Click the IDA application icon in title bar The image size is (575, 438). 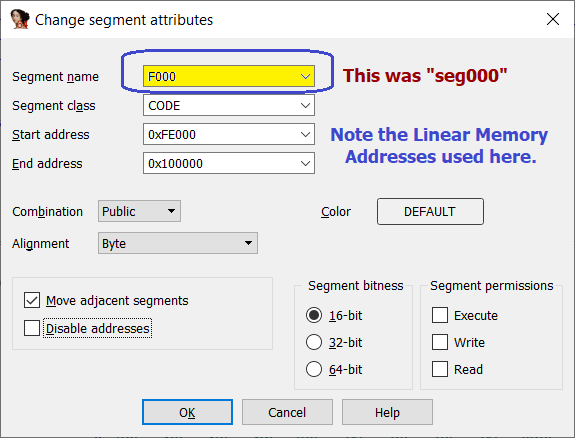coord(19,19)
